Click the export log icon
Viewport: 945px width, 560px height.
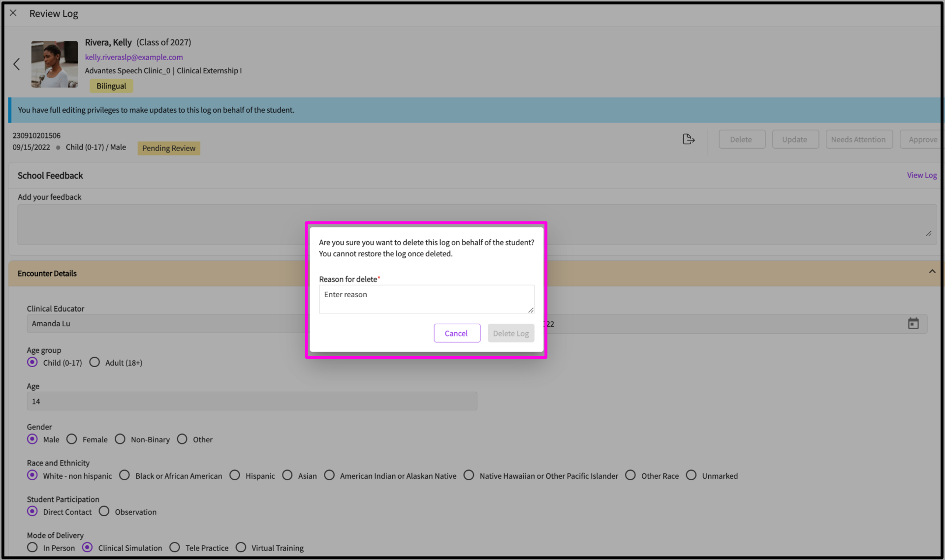coord(689,139)
